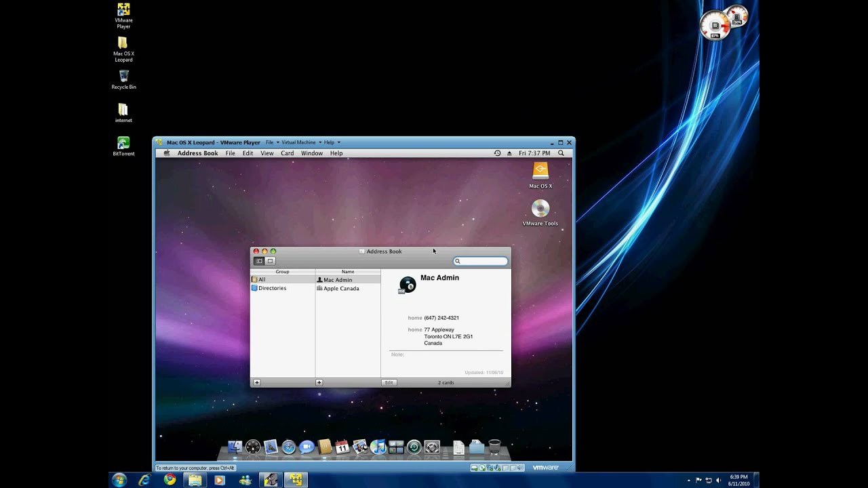
Task: Open the Mail app in the dock
Action: click(271, 447)
